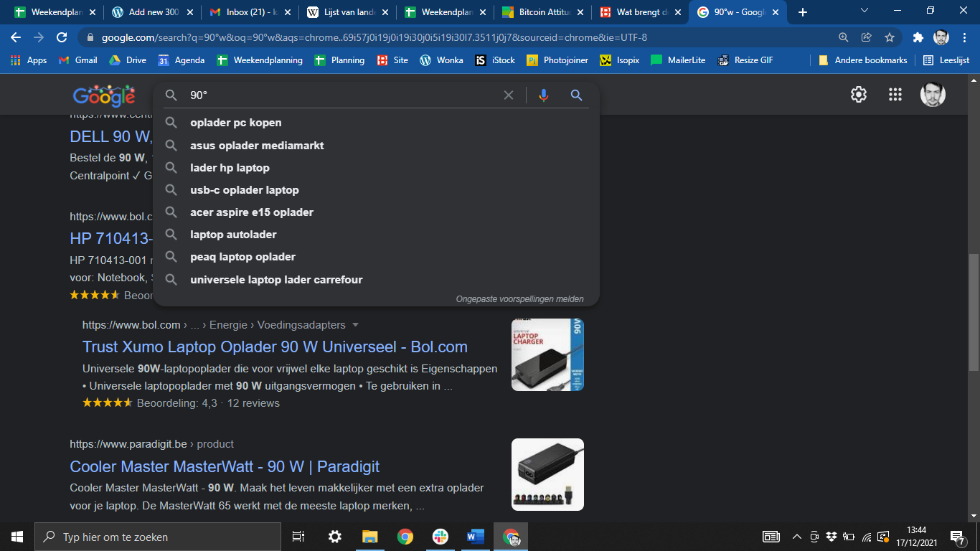Viewport: 980px width, 551px height.
Task: Open Google settings gear icon
Action: pos(858,95)
